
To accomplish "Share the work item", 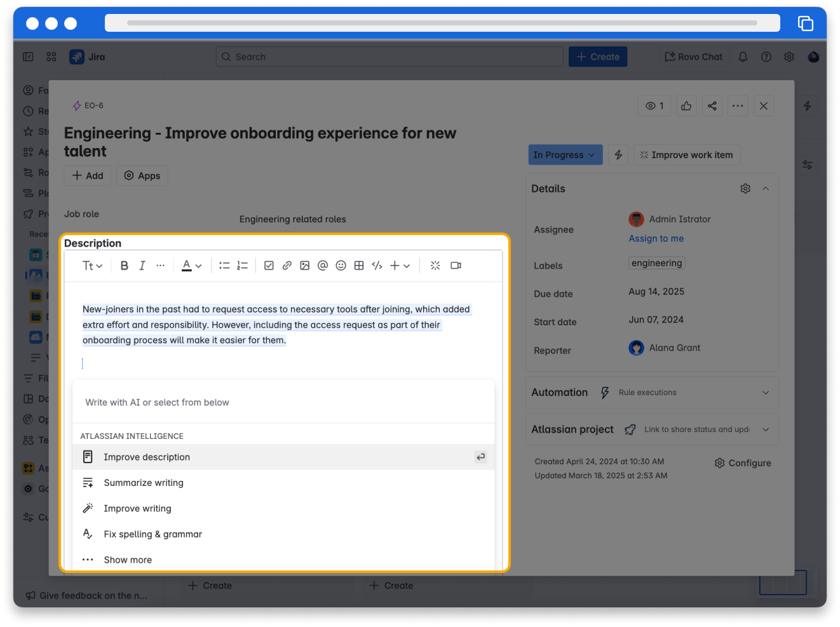I will 712,106.
